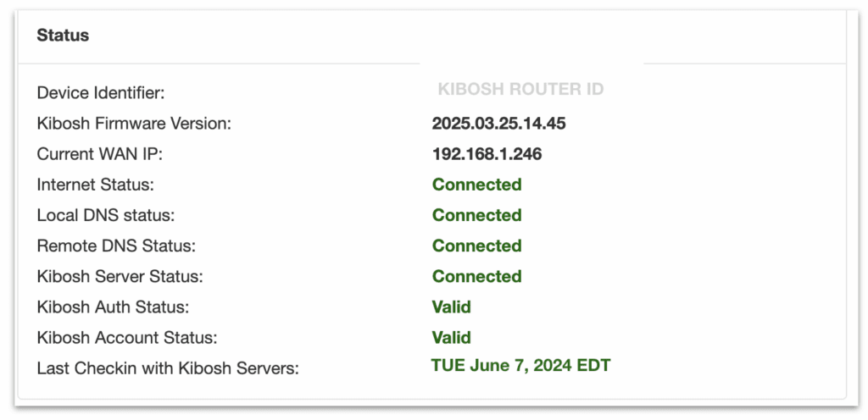
Task: Click the firmware version 2025.03.25.14.45
Action: [x=498, y=124]
